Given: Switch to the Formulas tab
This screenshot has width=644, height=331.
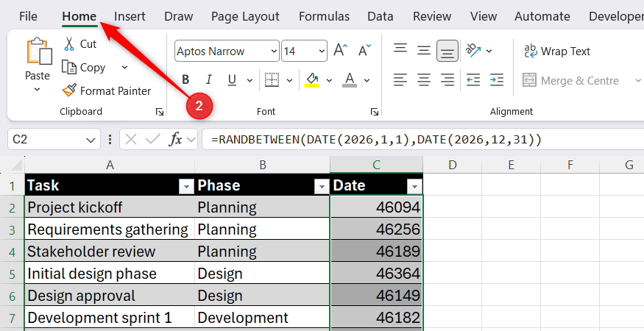Looking at the screenshot, I should (324, 16).
